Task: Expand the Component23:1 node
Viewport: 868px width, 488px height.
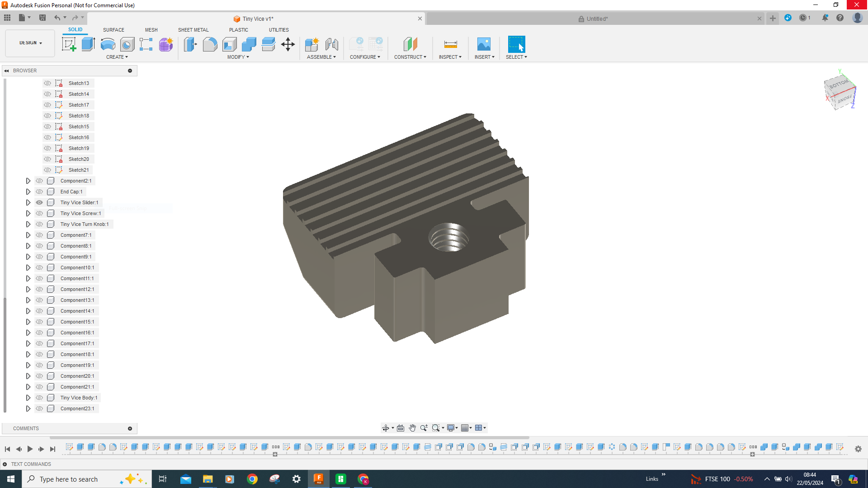Action: (x=28, y=408)
